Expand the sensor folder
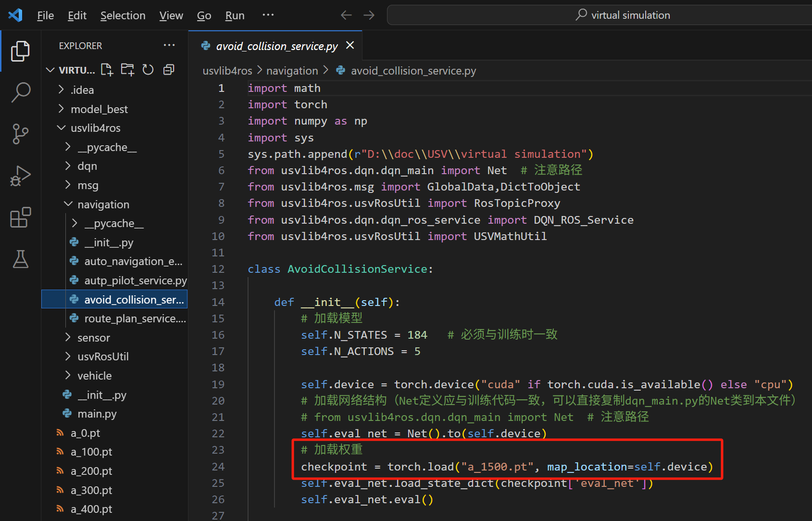812x521 pixels. click(x=94, y=338)
